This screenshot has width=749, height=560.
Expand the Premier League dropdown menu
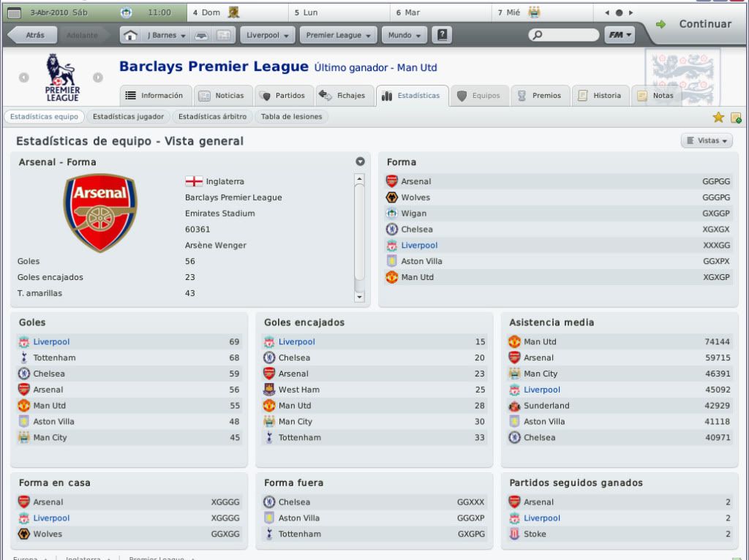[338, 35]
